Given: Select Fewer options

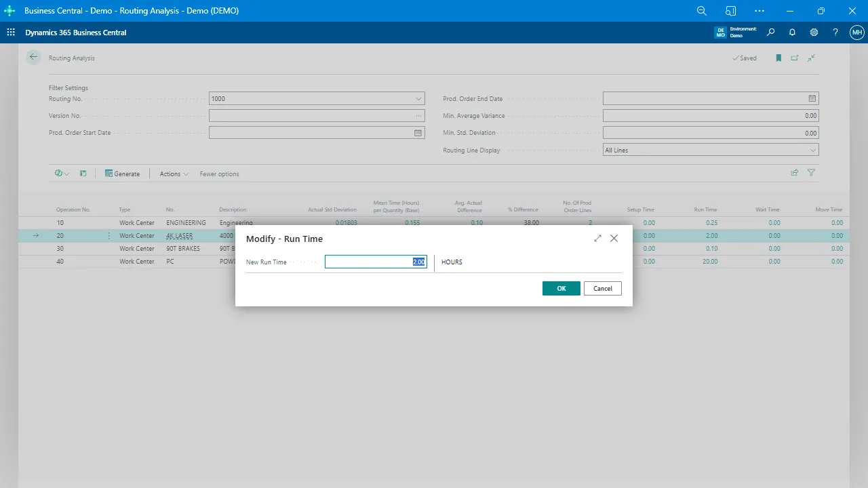Looking at the screenshot, I should click(x=218, y=174).
